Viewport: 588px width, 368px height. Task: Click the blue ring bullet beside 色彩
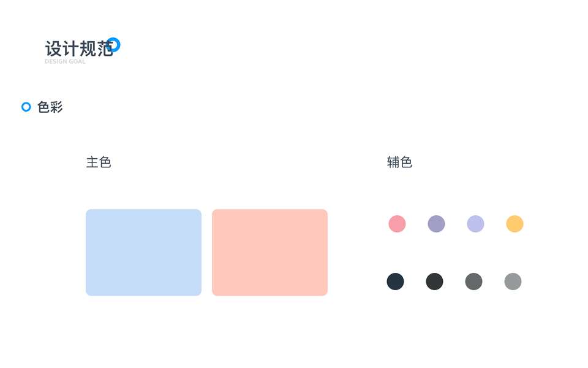[26, 107]
